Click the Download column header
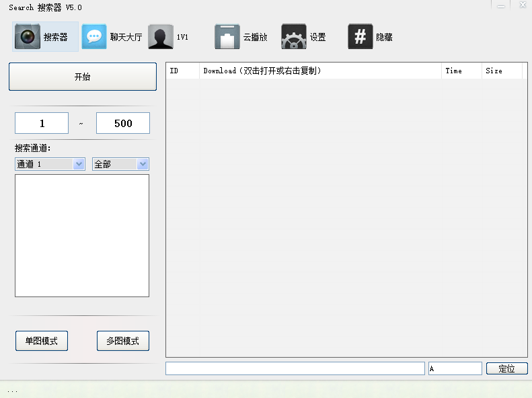Screen dimensions: 532x398 click(x=320, y=71)
